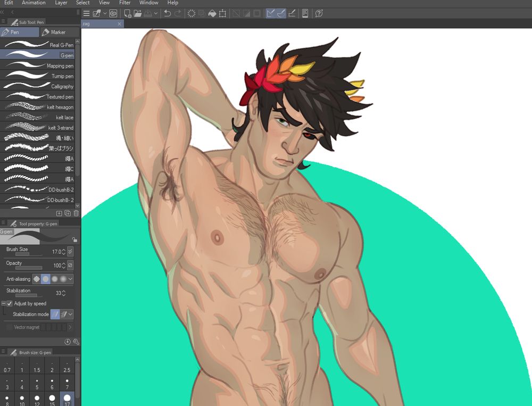The width and height of the screenshot is (532, 406).
Task: Click the Stabilization slider
Action: [x=29, y=295]
